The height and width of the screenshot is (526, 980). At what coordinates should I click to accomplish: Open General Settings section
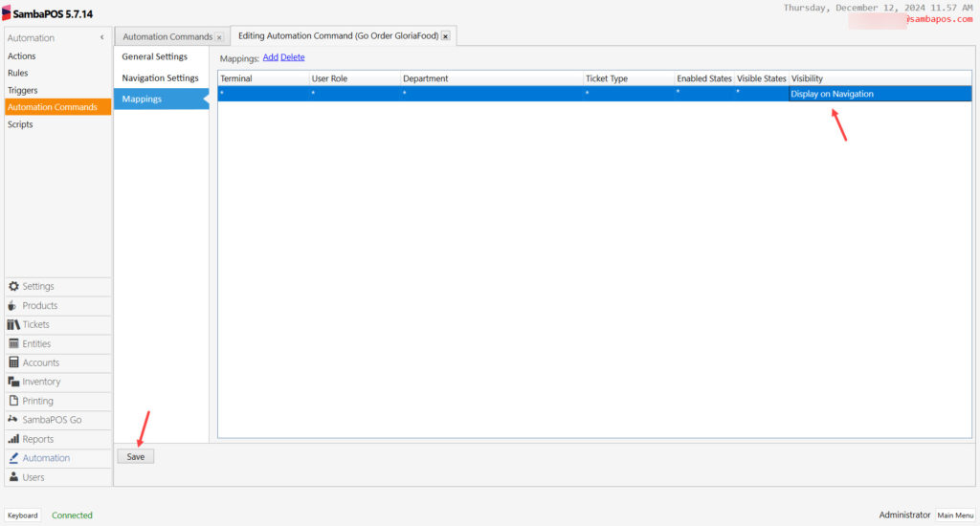point(154,56)
